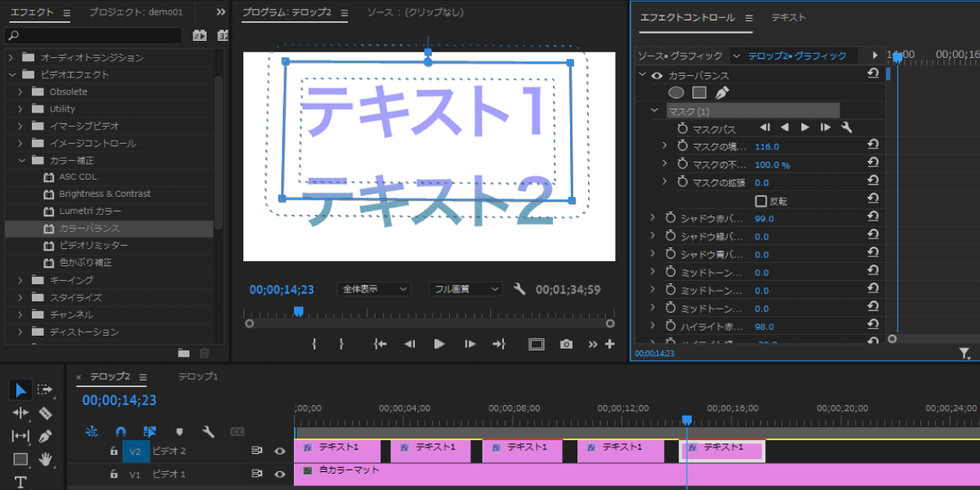Expand the mask feather property row

pos(665,146)
